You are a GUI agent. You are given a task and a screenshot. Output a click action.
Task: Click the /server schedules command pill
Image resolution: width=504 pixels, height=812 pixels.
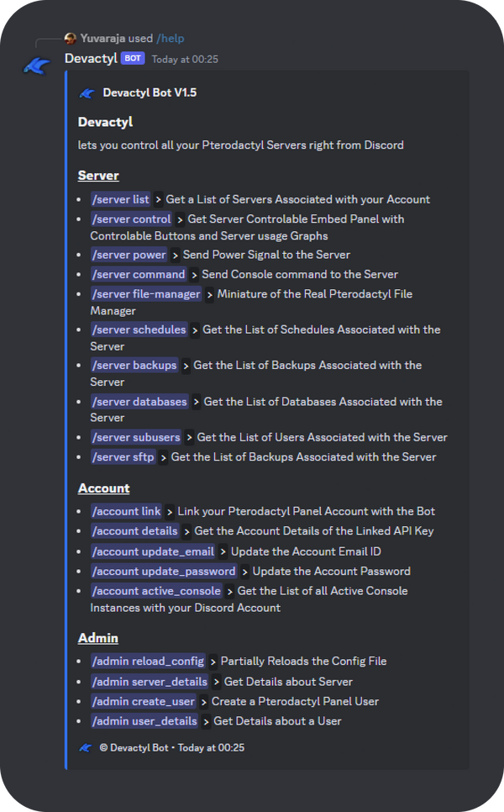(139, 330)
